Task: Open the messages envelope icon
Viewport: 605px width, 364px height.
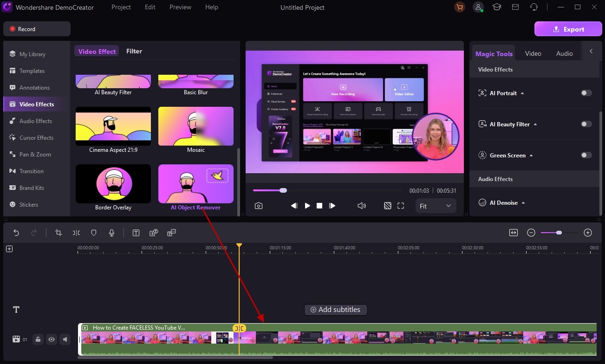Action: pos(515,7)
